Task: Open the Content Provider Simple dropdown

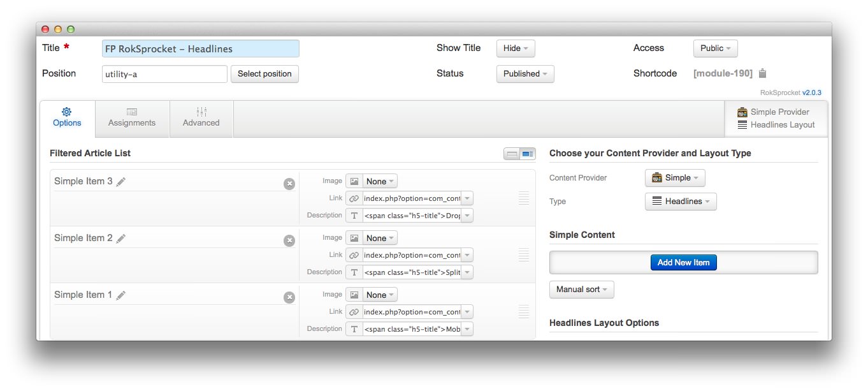Action: click(675, 178)
